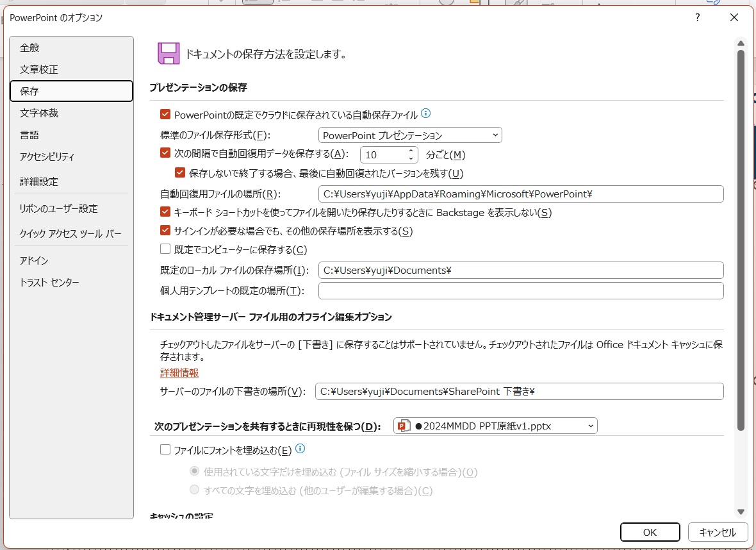Image resolution: width=756 pixels, height=550 pixels.
Task: Open help with the question mark button
Action: (697, 17)
